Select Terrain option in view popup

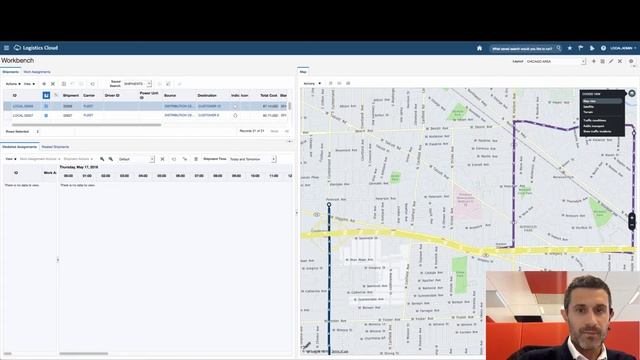(x=588, y=112)
